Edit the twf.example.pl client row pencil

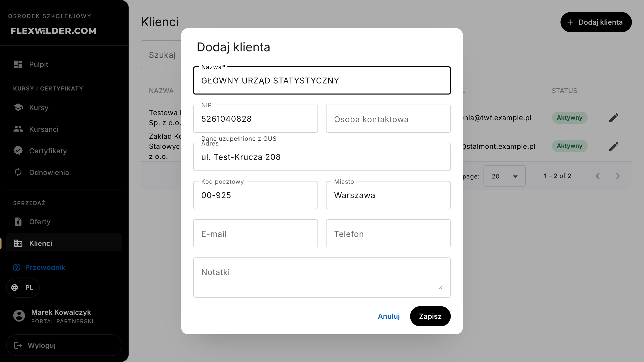coord(614,118)
